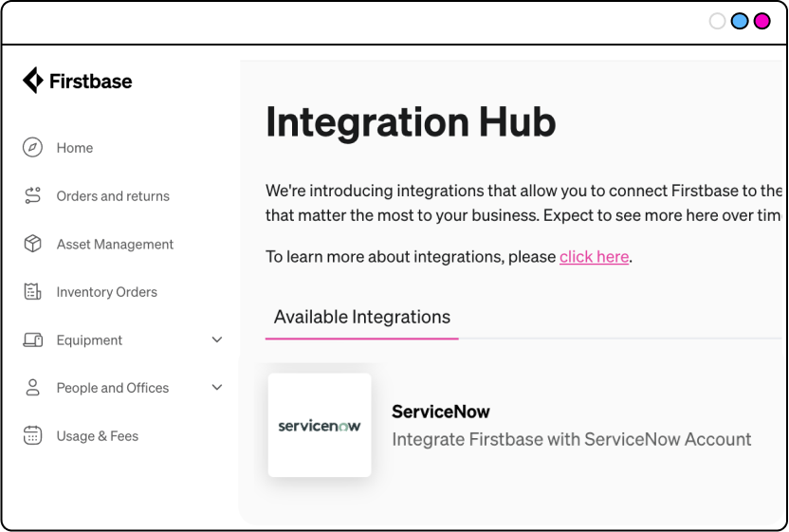Click the Integration Hub heading
The width and height of the screenshot is (789, 532).
[x=411, y=121]
